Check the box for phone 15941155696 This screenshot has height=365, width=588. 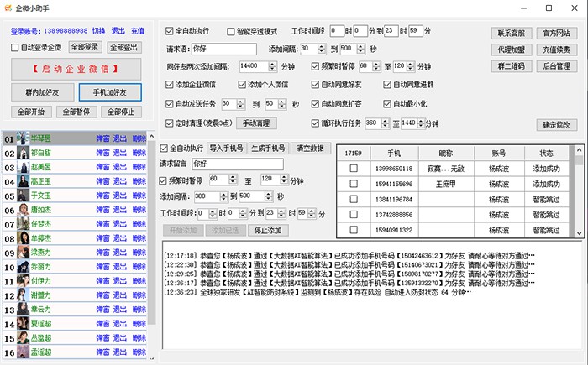pyautogui.click(x=354, y=184)
